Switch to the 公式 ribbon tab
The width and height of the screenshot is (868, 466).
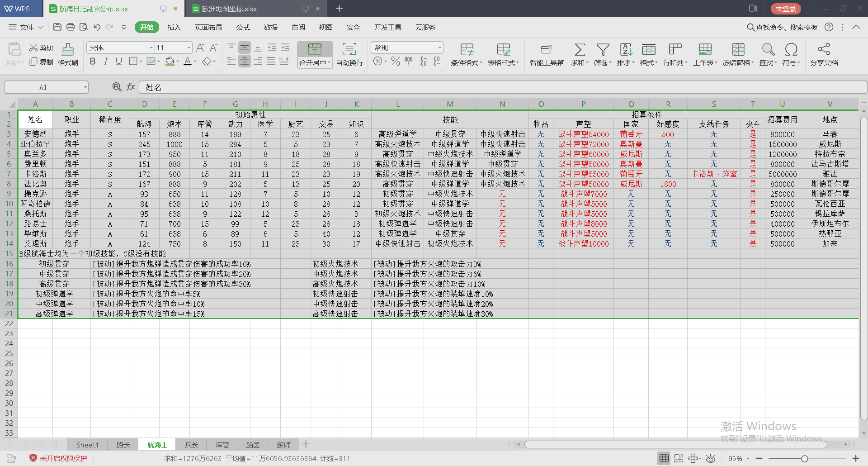tap(243, 27)
